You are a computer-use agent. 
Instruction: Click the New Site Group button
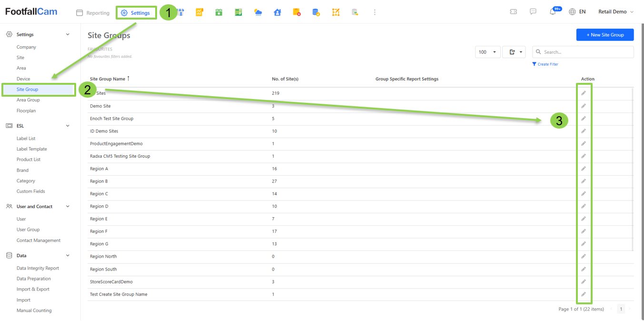604,35
